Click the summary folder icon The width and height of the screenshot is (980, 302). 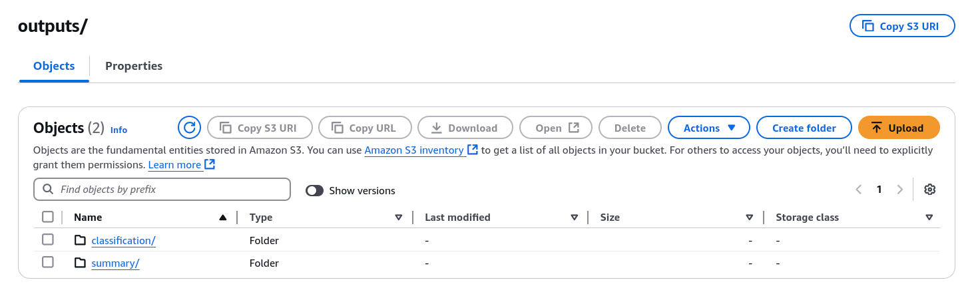80,263
